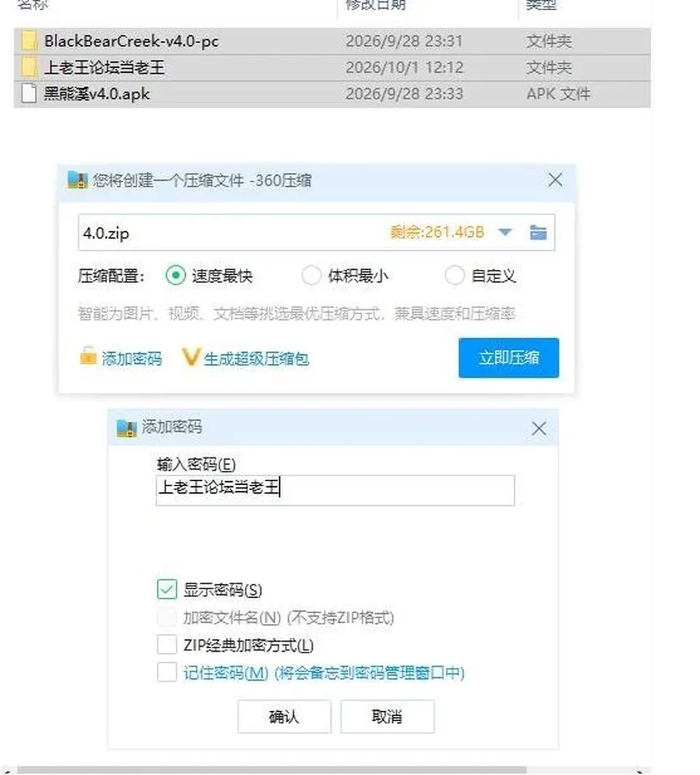Tick the 记住密码(M) checkbox
Image resolution: width=700 pixels, height=775 pixels.
(167, 672)
